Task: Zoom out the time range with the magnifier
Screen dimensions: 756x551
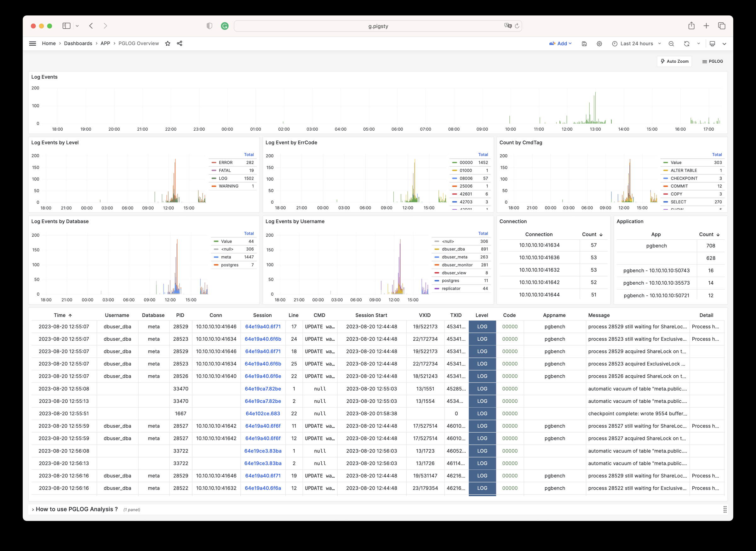Action: [x=671, y=43]
